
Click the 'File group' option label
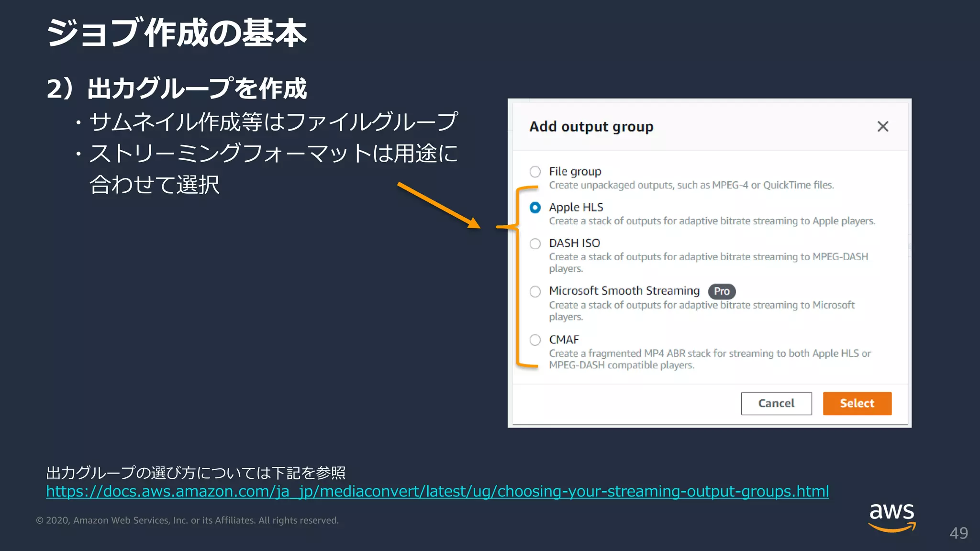(x=575, y=171)
